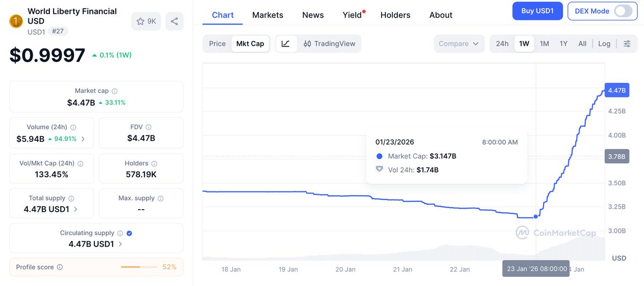Click Holders info icon
The height and width of the screenshot is (286, 644).
(x=154, y=163)
